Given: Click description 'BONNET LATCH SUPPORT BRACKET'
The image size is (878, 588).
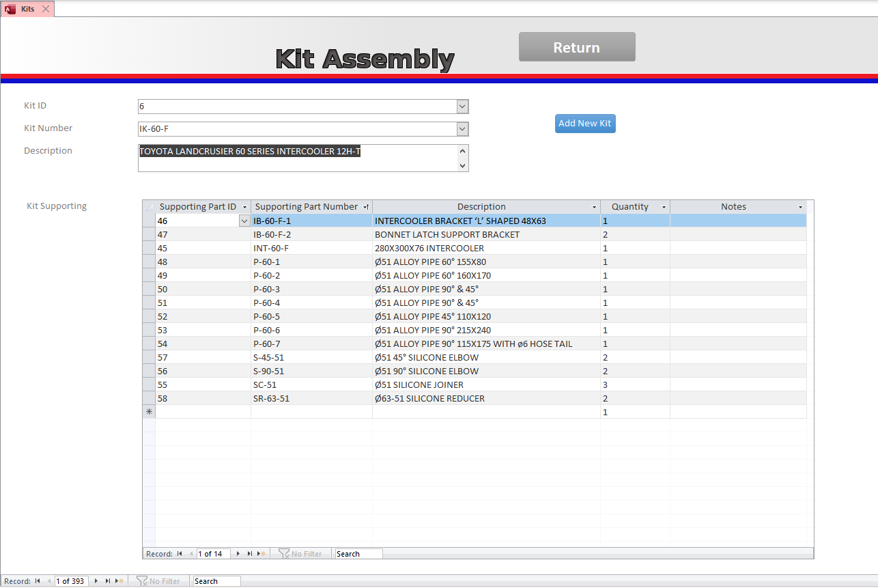Looking at the screenshot, I should click(447, 234).
